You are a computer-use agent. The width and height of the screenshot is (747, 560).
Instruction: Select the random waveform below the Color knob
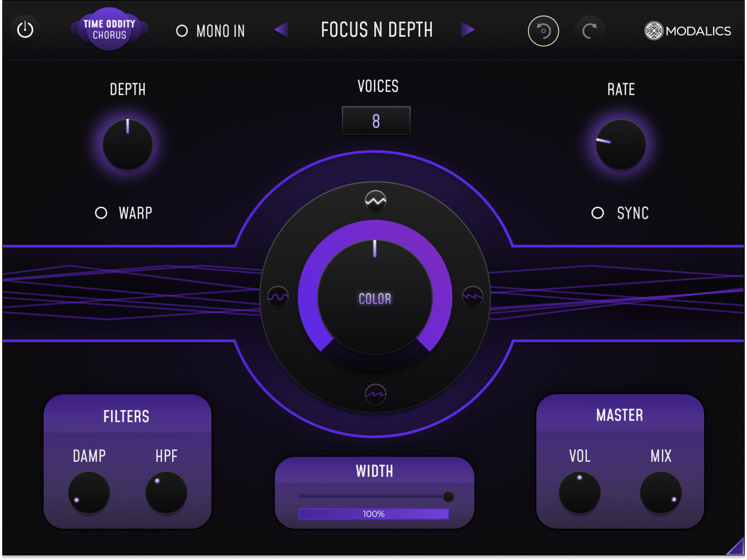[375, 394]
